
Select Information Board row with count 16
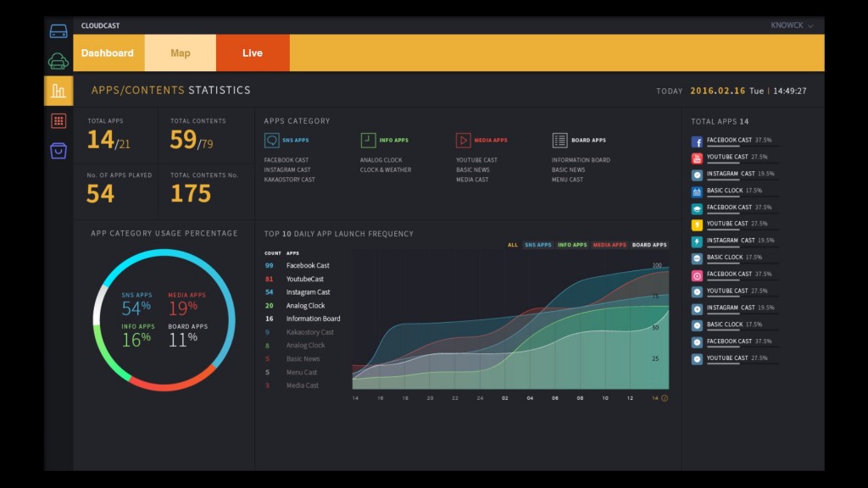(303, 319)
